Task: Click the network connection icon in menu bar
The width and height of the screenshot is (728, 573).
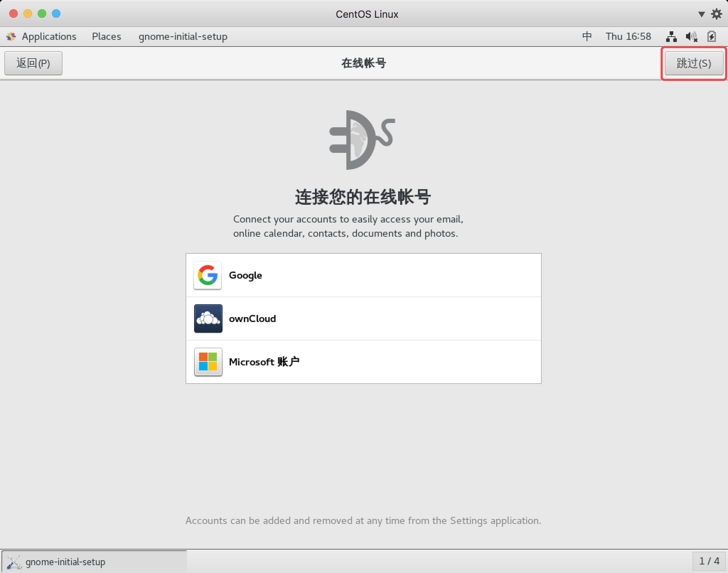Action: [x=673, y=37]
